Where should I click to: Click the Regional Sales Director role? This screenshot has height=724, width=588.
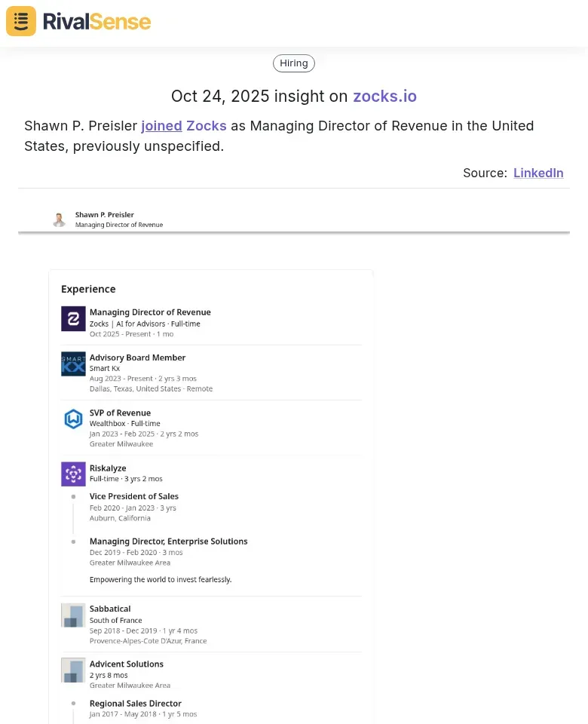pos(136,704)
